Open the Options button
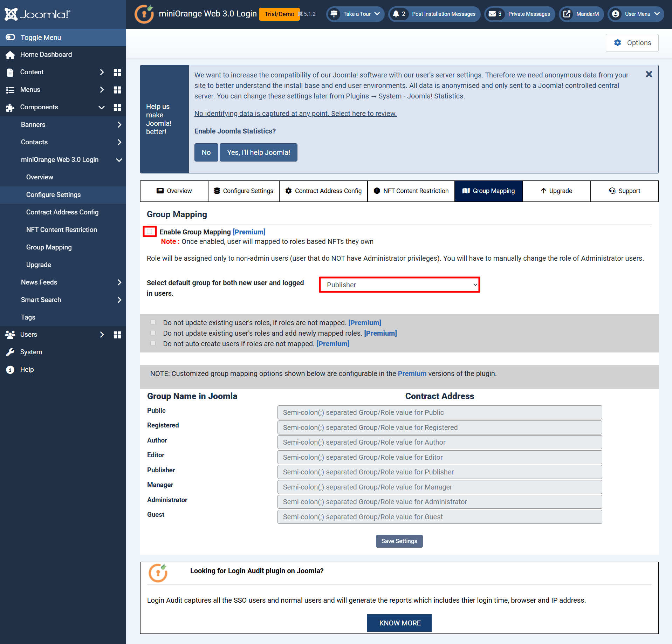The width and height of the screenshot is (672, 644). (632, 43)
